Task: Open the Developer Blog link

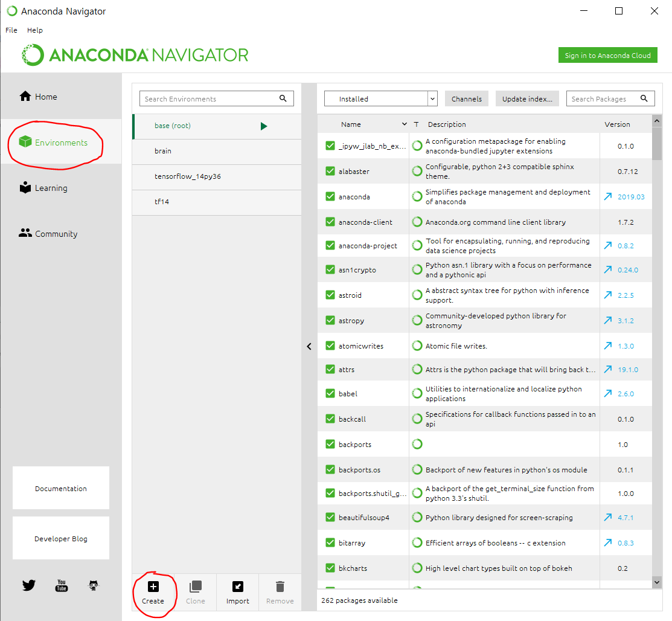Action: [x=61, y=538]
